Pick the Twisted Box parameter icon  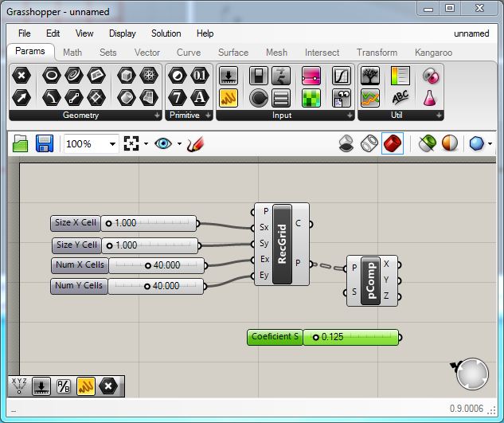point(149,98)
